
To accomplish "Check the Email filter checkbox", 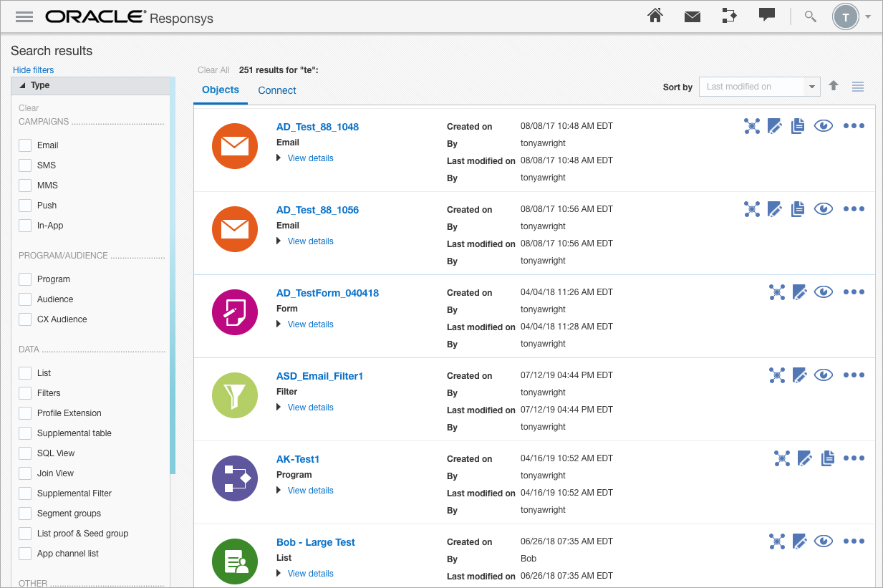I will 25,145.
